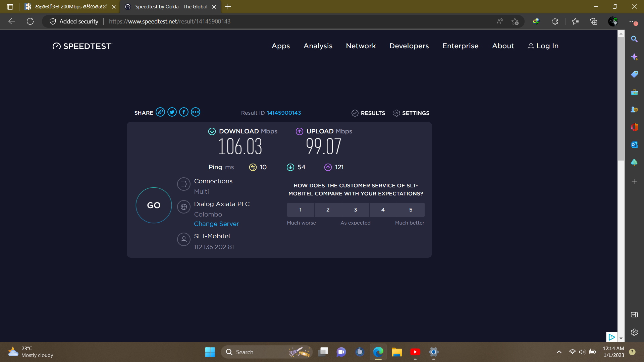The width and height of the screenshot is (644, 362).
Task: Click the Change Server link
Action: click(x=216, y=224)
